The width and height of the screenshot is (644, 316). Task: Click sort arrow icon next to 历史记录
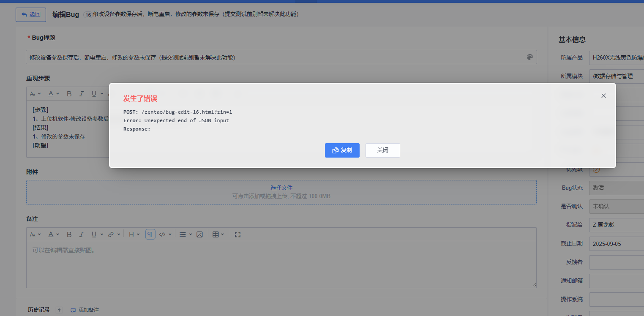59,310
